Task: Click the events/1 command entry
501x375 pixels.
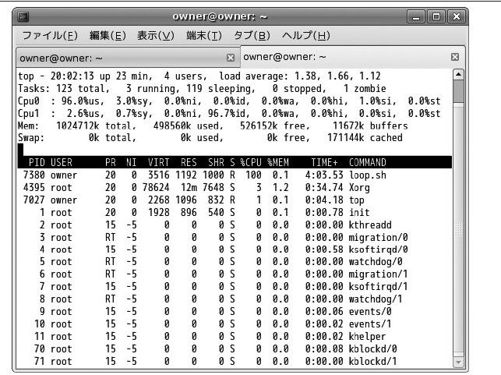Action: [370, 324]
